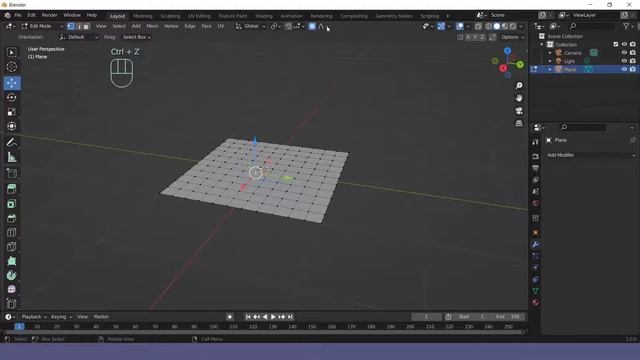Pick the Measure tool

coord(11,157)
